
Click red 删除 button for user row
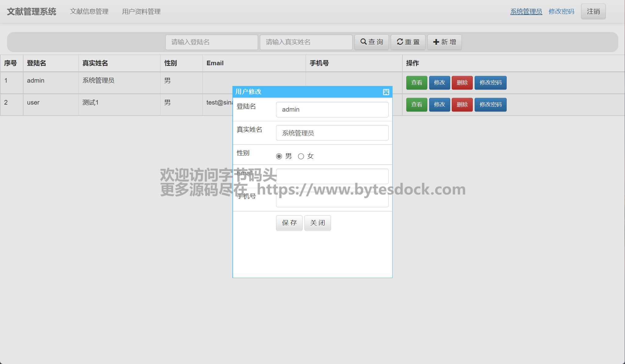[x=462, y=105]
